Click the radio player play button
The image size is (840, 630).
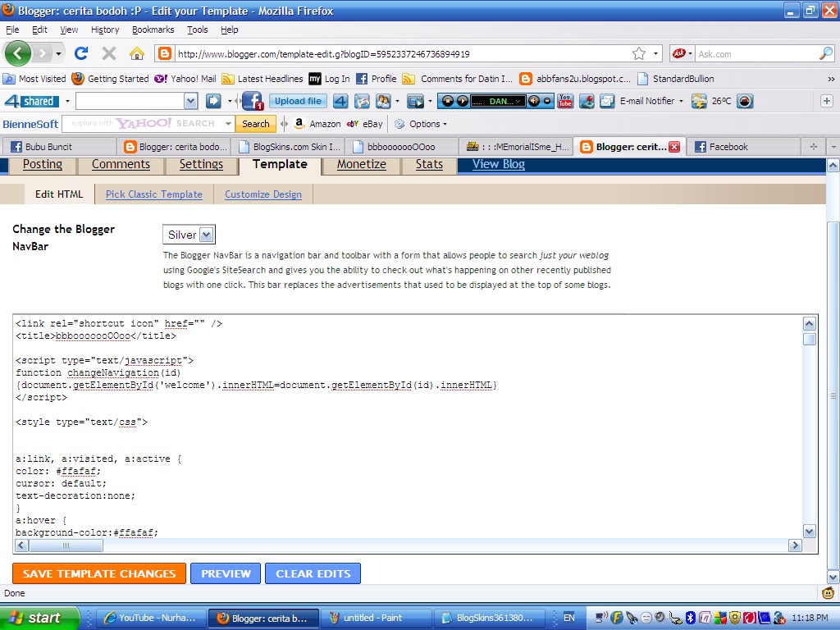point(462,101)
